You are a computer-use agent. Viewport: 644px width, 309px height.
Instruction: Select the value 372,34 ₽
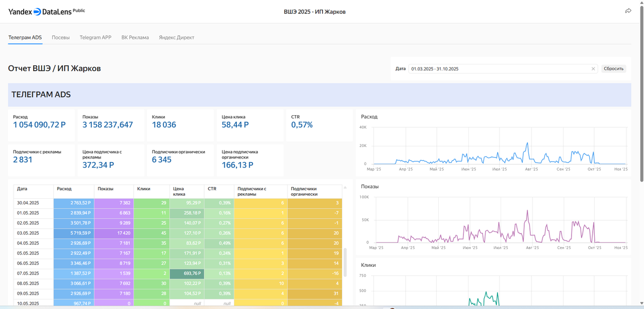[x=98, y=165]
